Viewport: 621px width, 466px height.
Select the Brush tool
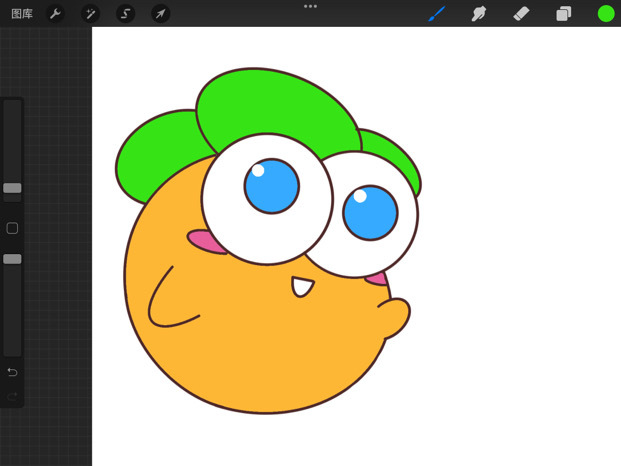tap(436, 14)
